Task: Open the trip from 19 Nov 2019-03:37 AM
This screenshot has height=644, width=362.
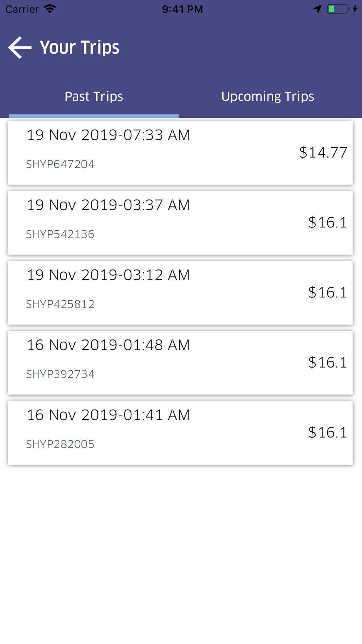Action: (x=180, y=222)
